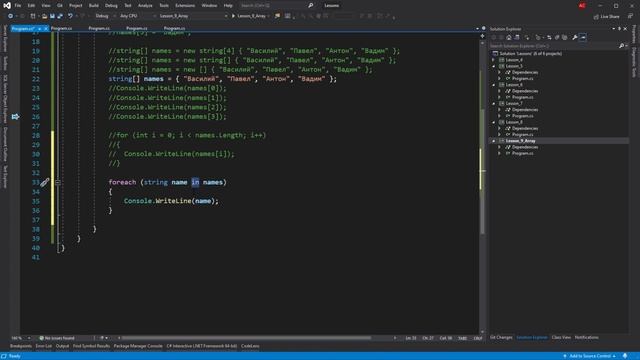The width and height of the screenshot is (640, 360).
Task: Toggle Show All Files in Solution Explorer
Action: click(x=564, y=37)
